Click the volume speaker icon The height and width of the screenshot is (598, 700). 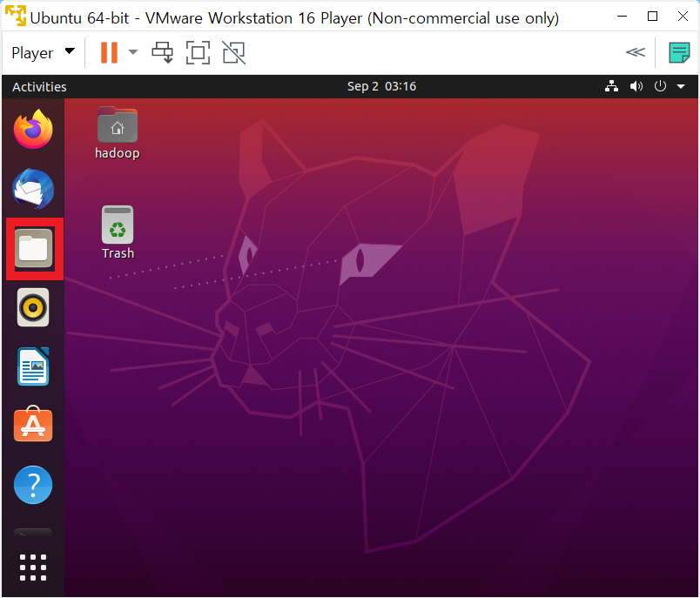click(636, 86)
